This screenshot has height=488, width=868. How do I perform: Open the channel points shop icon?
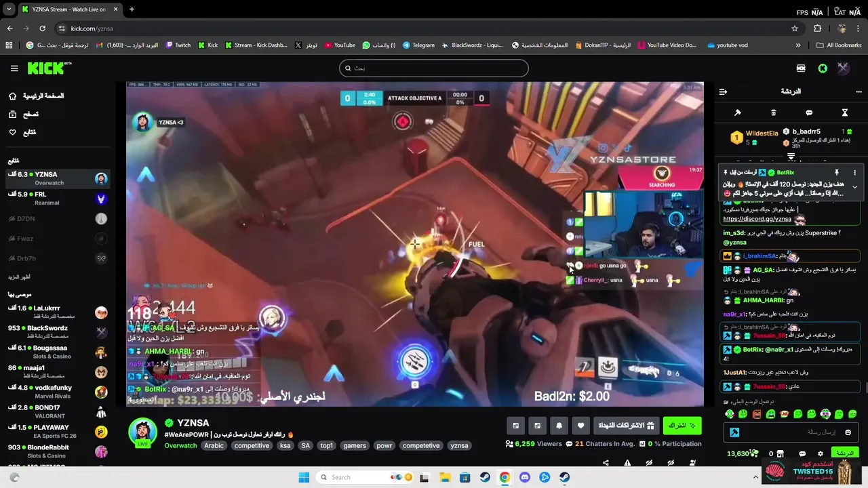[780, 454]
